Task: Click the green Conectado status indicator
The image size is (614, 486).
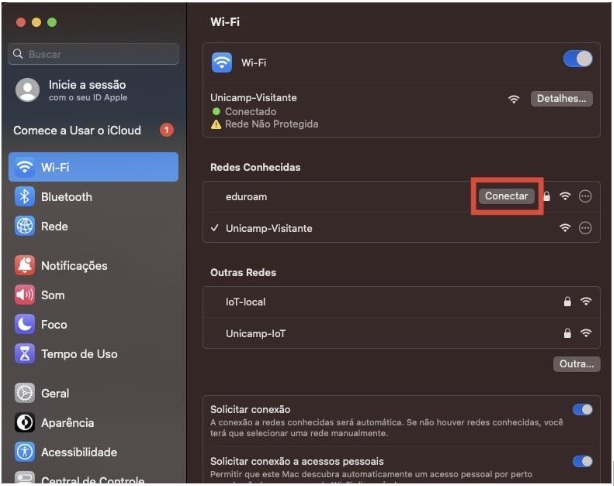Action: (216, 112)
